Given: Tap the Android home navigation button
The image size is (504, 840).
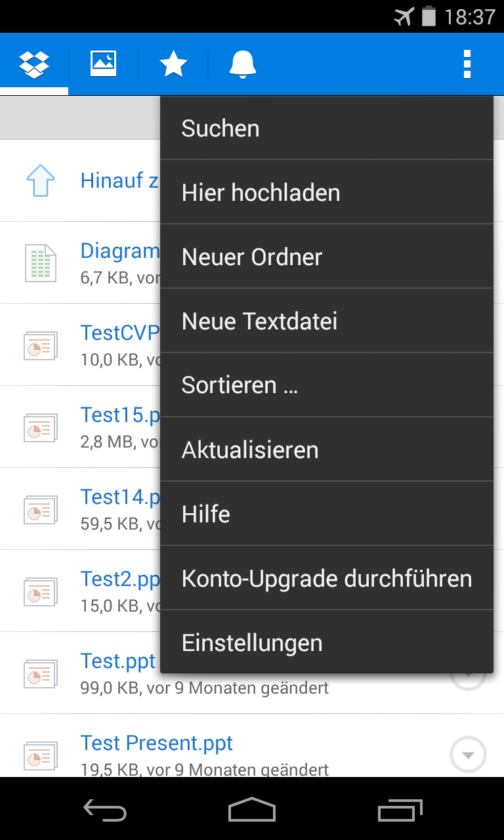Looking at the screenshot, I should click(252, 810).
